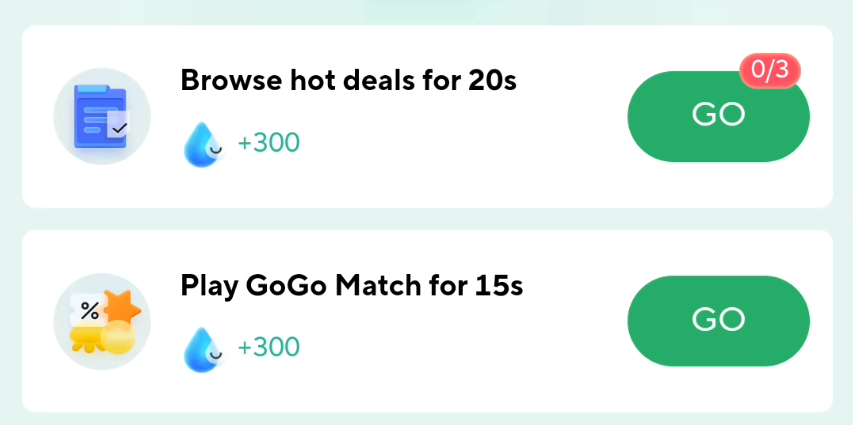
Task: Tap the water drop icon under Browse hot deals
Action: [202, 144]
